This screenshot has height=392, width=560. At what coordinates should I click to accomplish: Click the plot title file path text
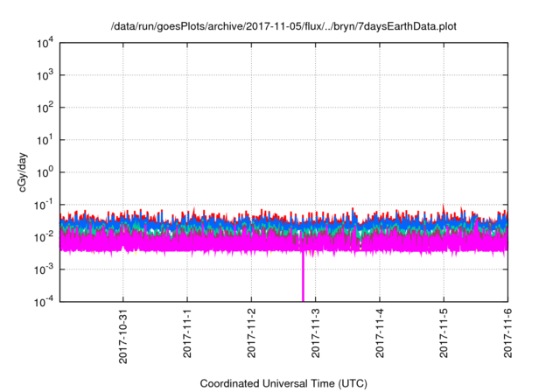click(x=283, y=26)
